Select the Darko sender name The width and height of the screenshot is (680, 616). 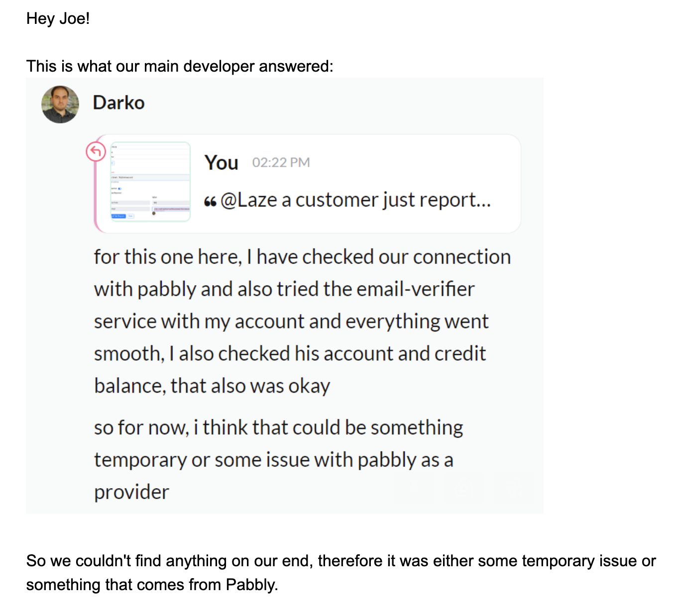pyautogui.click(x=118, y=103)
